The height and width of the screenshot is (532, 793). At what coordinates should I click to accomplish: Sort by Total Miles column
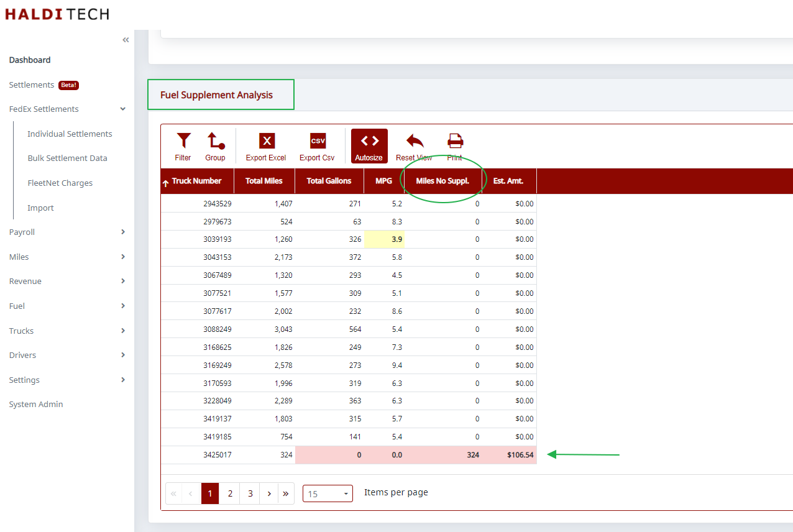264,181
